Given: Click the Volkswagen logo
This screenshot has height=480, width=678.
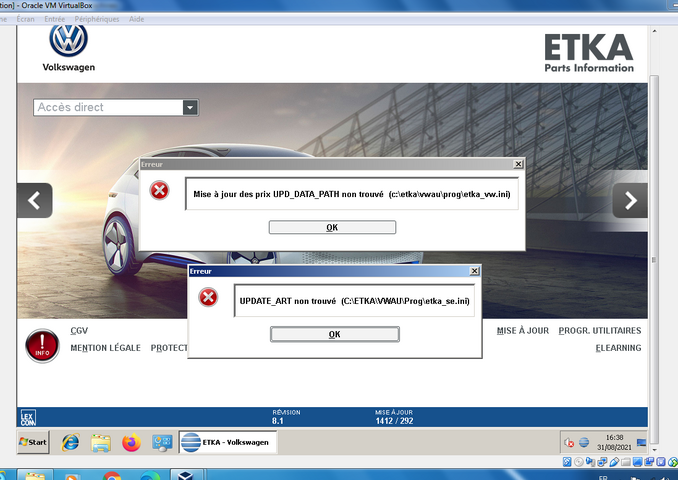Looking at the screenshot, I should tap(68, 48).
